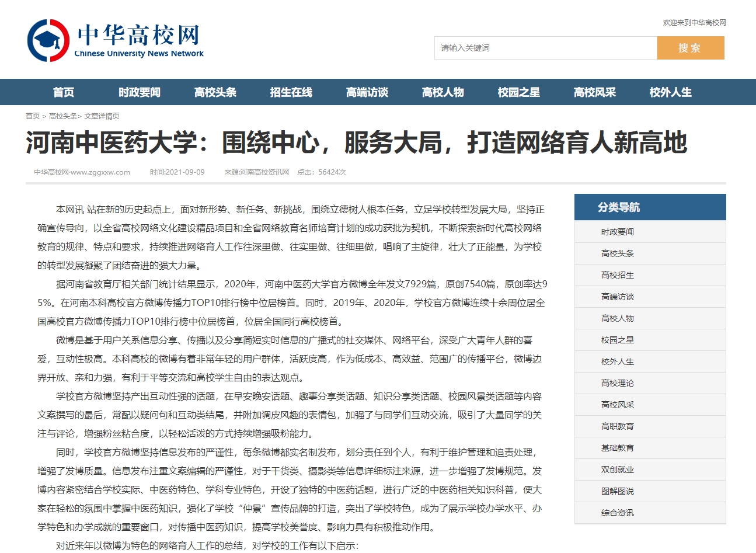
Task: Open 高校招生 in the category sidebar
Action: click(618, 275)
